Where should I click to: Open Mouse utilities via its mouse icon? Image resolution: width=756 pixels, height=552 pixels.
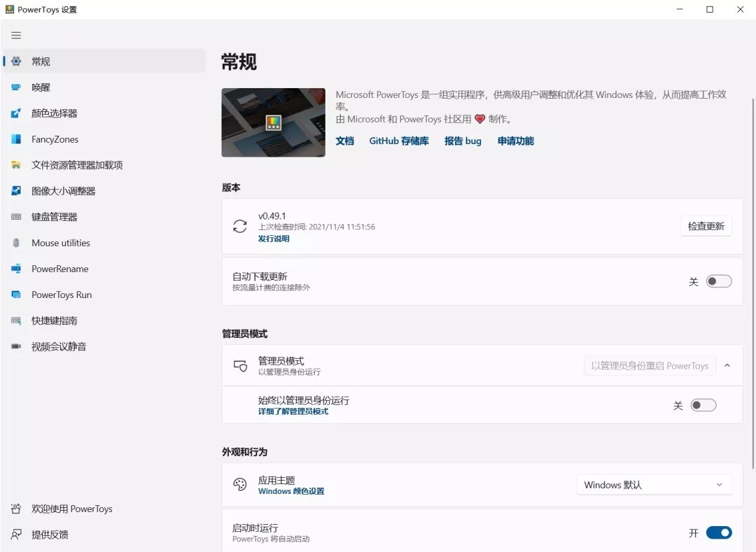coord(16,243)
